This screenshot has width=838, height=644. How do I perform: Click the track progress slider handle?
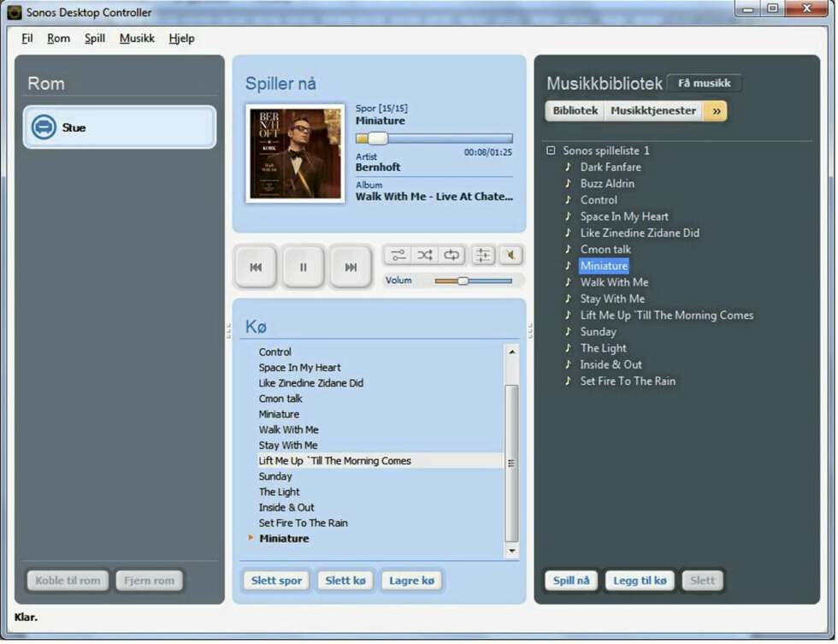pyautogui.click(x=377, y=139)
